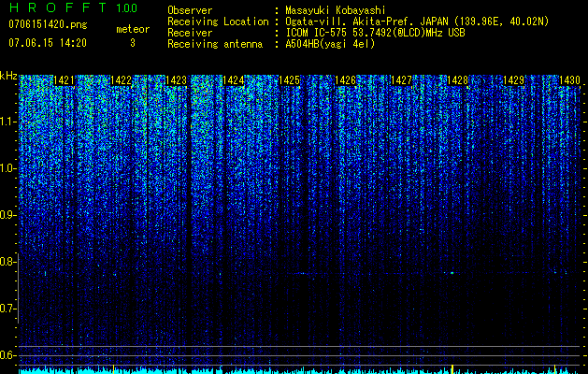Click the 1425 time marker
This screenshot has width=588, height=374.
pyautogui.click(x=290, y=80)
